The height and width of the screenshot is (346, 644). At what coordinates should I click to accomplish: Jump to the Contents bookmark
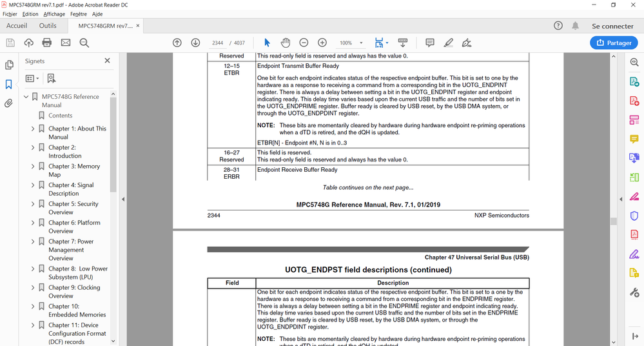point(61,116)
